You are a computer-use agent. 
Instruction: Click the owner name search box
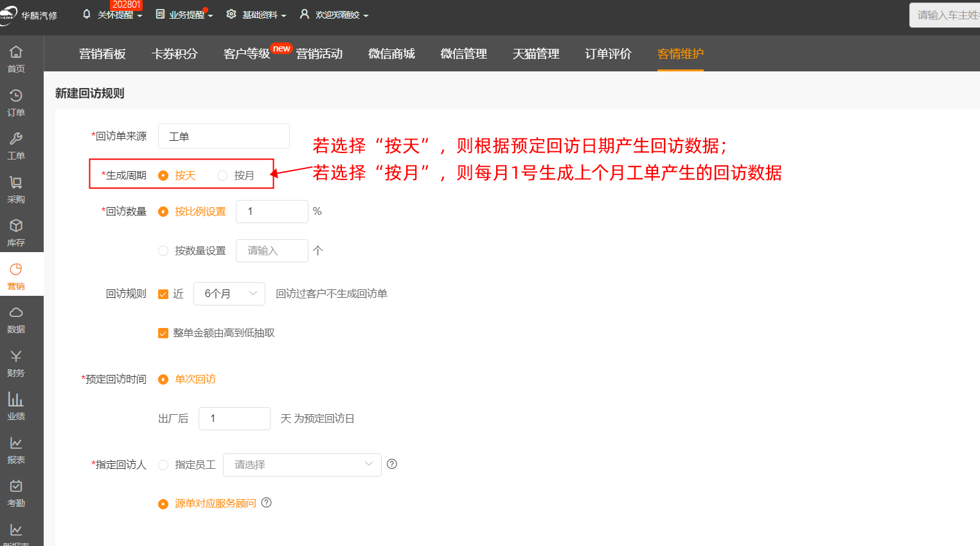(x=945, y=15)
